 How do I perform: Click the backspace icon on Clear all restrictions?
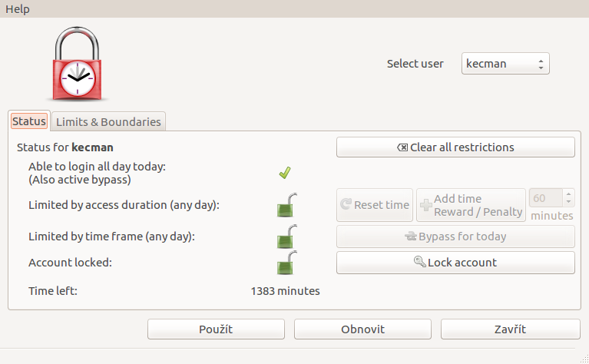(x=402, y=147)
